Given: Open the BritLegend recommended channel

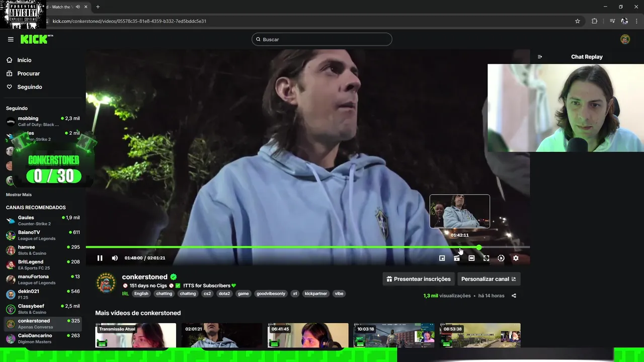Looking at the screenshot, I should tap(43, 264).
